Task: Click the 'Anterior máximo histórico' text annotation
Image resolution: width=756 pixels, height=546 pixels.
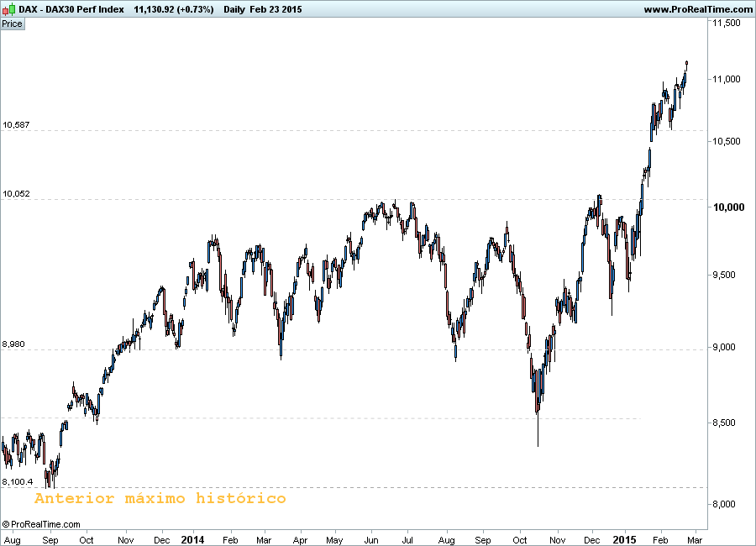Action: click(x=160, y=499)
